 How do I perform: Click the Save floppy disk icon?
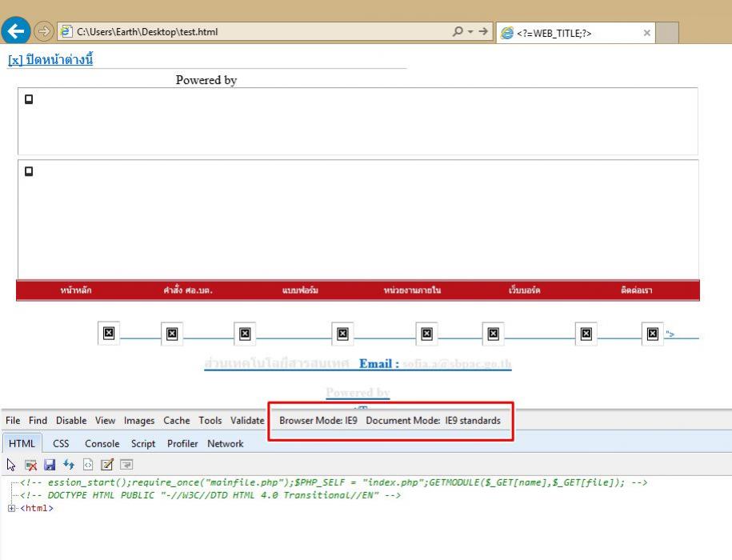coord(50,465)
